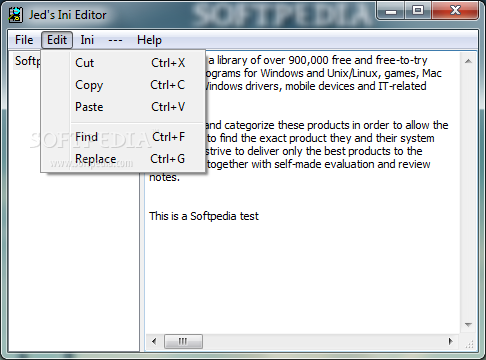Open the --- menu

(x=115, y=40)
